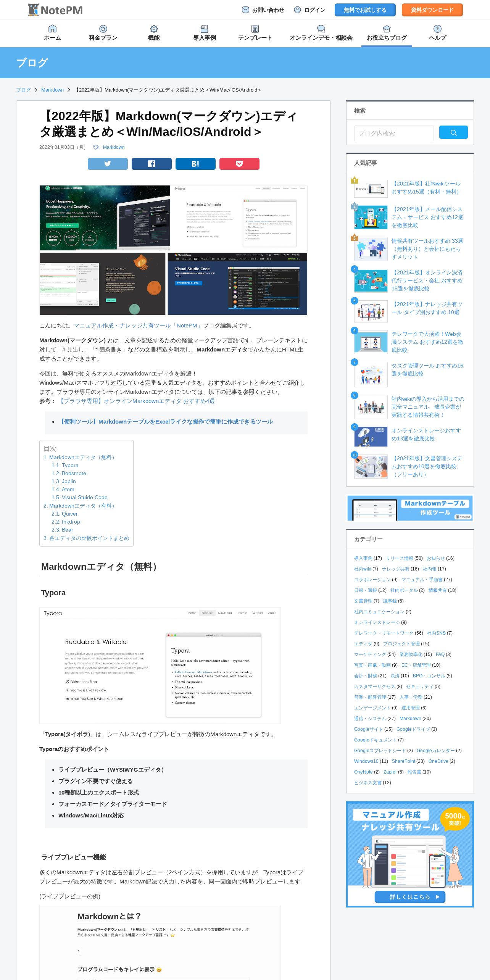Open popular article タスク管理ツール おすすめ16選
Image resolution: width=490 pixels, height=980 pixels.
coord(427,370)
